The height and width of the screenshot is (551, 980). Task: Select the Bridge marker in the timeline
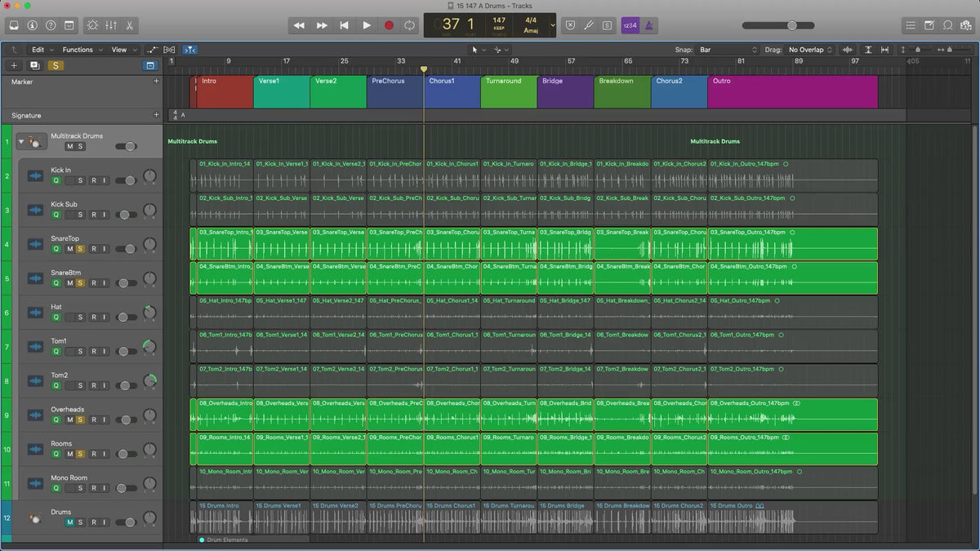tap(564, 91)
